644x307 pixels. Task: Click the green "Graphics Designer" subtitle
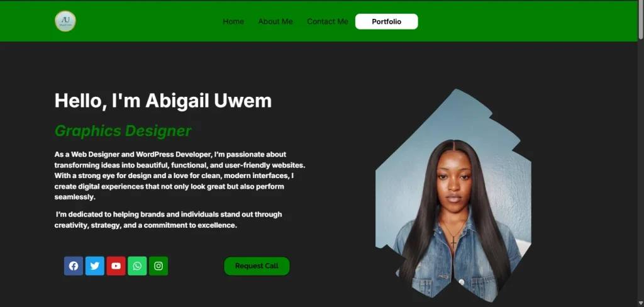pyautogui.click(x=123, y=131)
